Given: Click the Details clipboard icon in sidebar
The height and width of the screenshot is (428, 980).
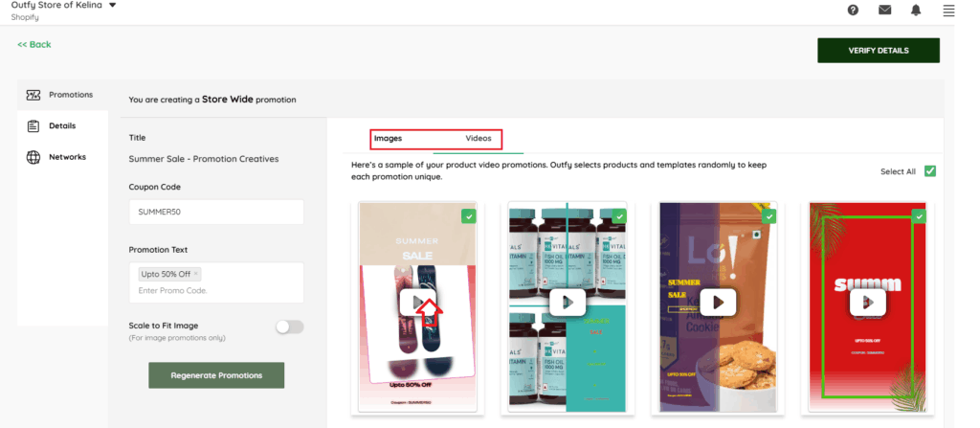Looking at the screenshot, I should click(x=33, y=125).
